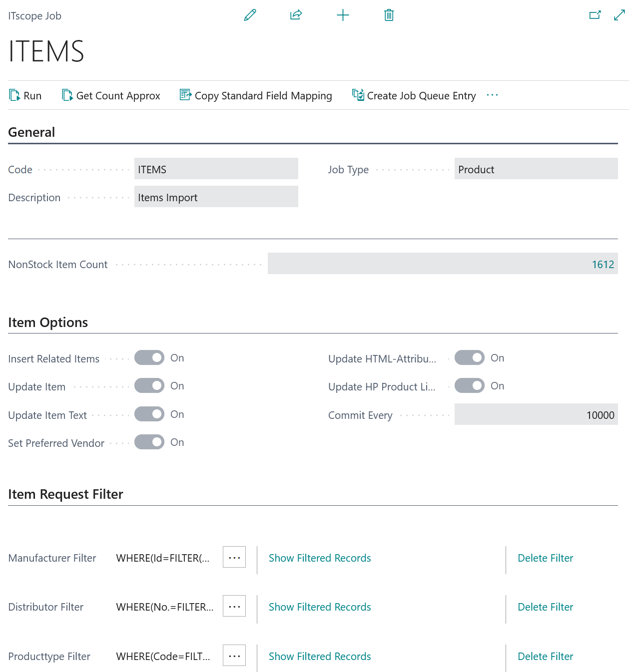Show Filtered Records for Distributor Filter
The height and width of the screenshot is (672, 629).
(320, 607)
